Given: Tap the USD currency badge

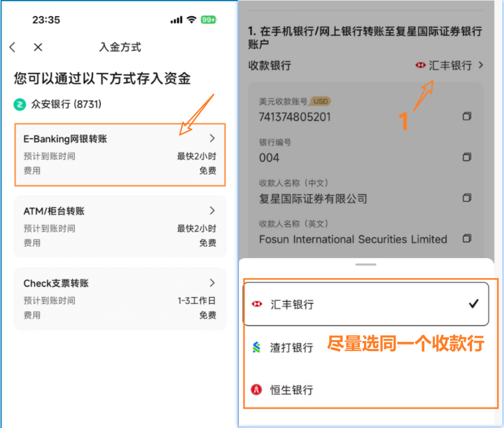Looking at the screenshot, I should [320, 102].
